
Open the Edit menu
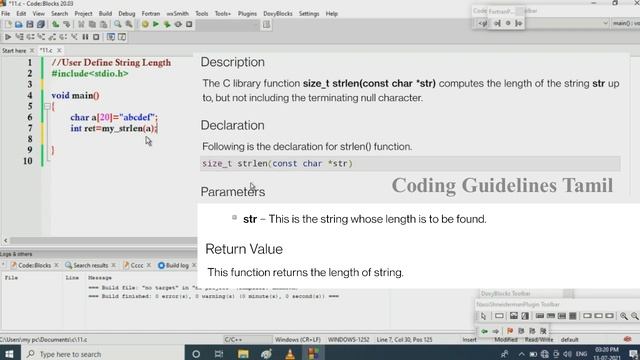click(x=21, y=13)
